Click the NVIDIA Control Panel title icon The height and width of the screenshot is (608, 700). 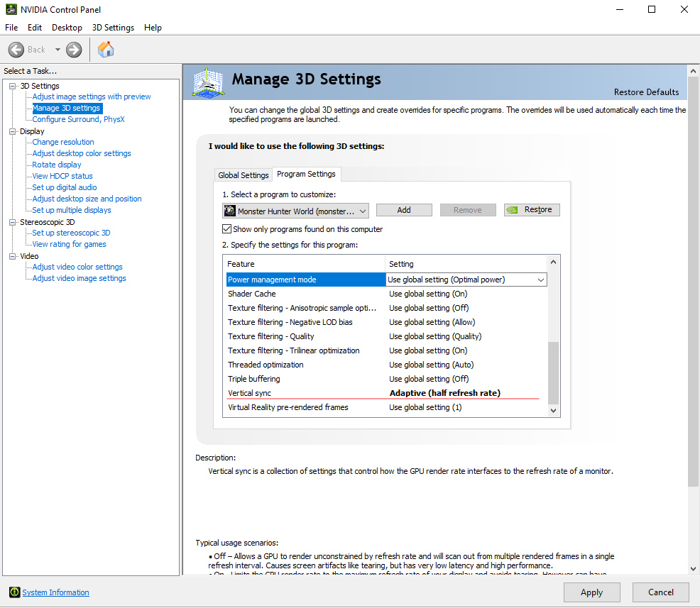pyautogui.click(x=10, y=10)
